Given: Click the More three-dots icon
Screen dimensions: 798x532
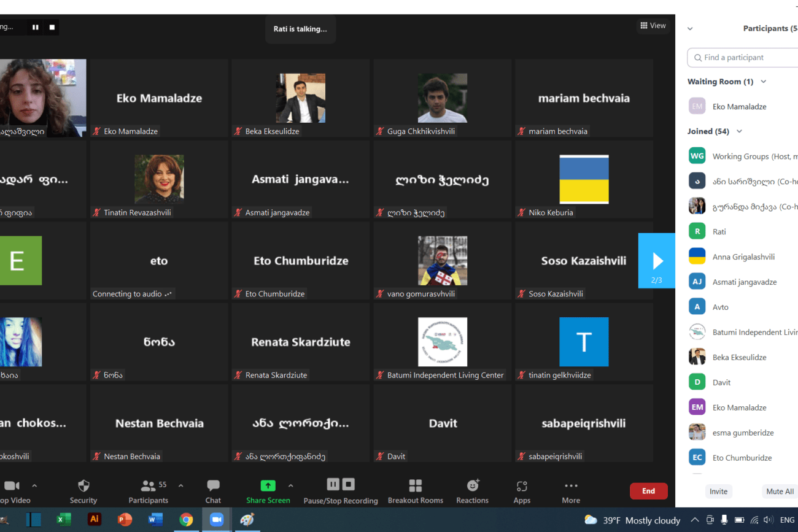Looking at the screenshot, I should coord(571,486).
